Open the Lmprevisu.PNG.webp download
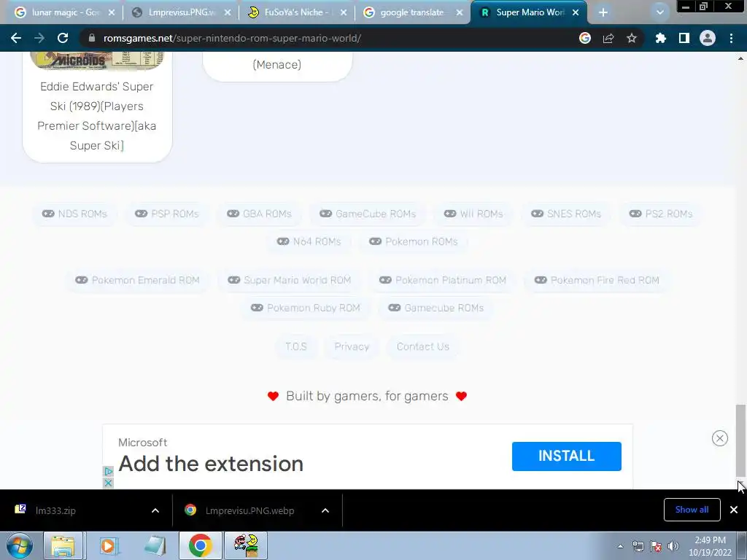 [x=248, y=510]
